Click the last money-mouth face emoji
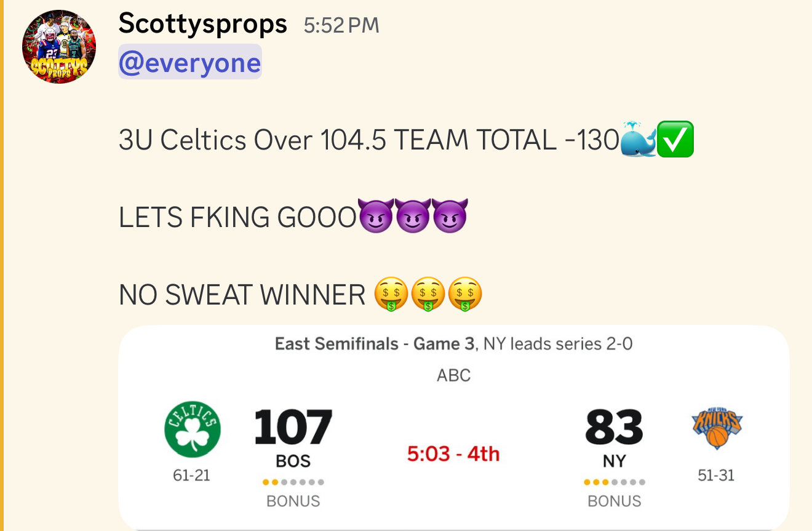The height and width of the screenshot is (531, 812). coord(465,294)
